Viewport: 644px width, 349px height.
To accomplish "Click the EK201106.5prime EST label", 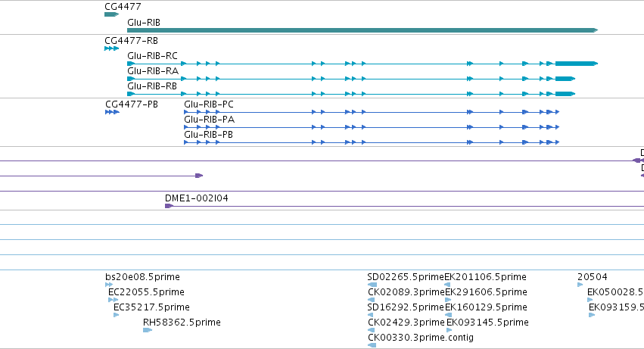I will pos(486,277).
